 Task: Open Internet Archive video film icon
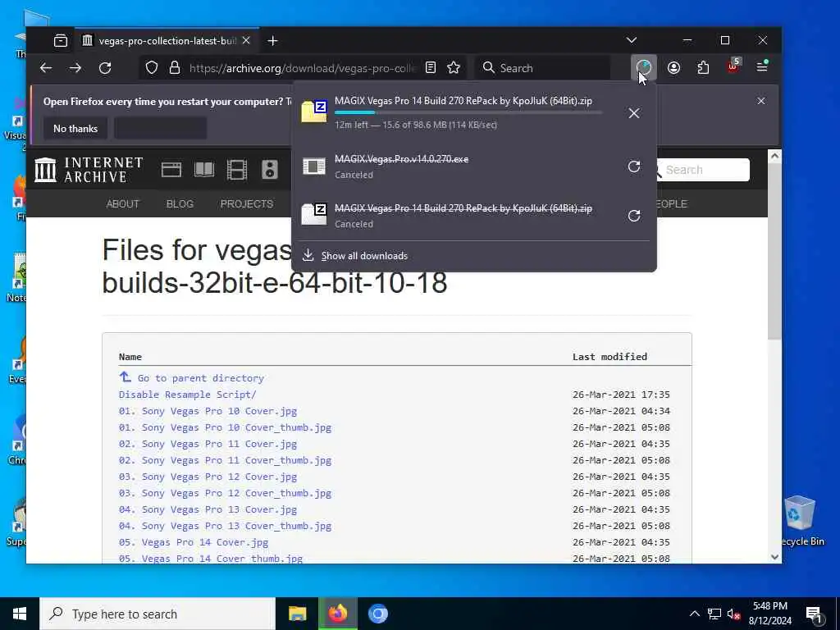237,170
